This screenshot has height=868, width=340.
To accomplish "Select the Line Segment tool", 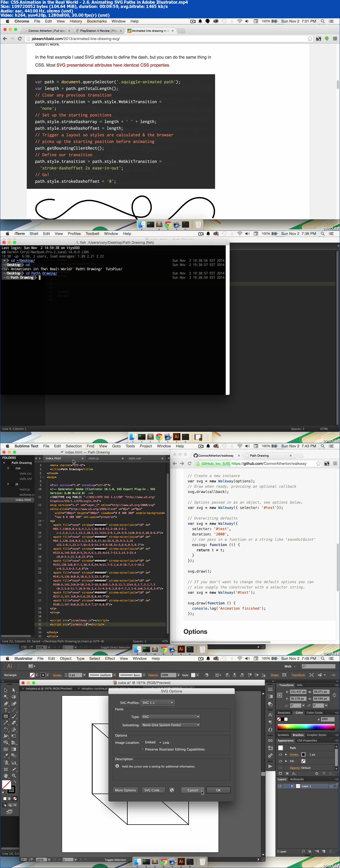I will [x=14, y=710].
